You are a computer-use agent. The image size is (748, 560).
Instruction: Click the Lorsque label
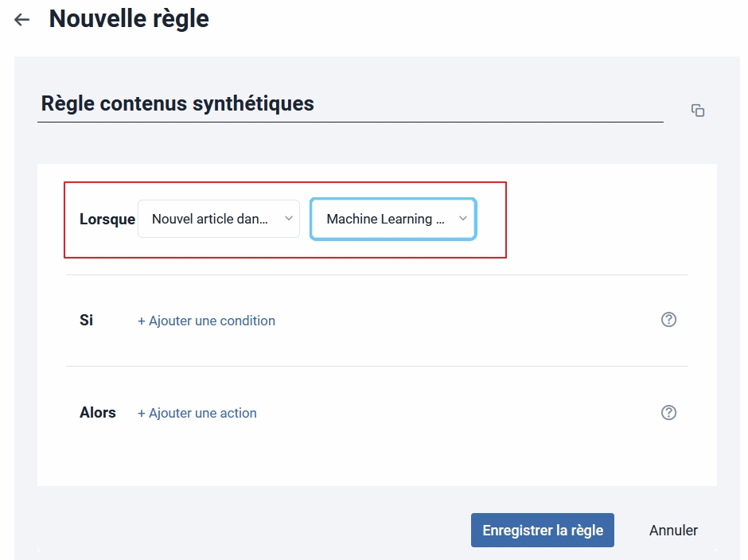tap(107, 219)
